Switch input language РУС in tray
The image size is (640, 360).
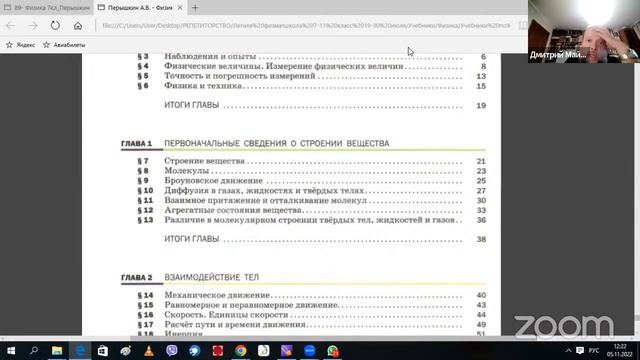(x=594, y=351)
